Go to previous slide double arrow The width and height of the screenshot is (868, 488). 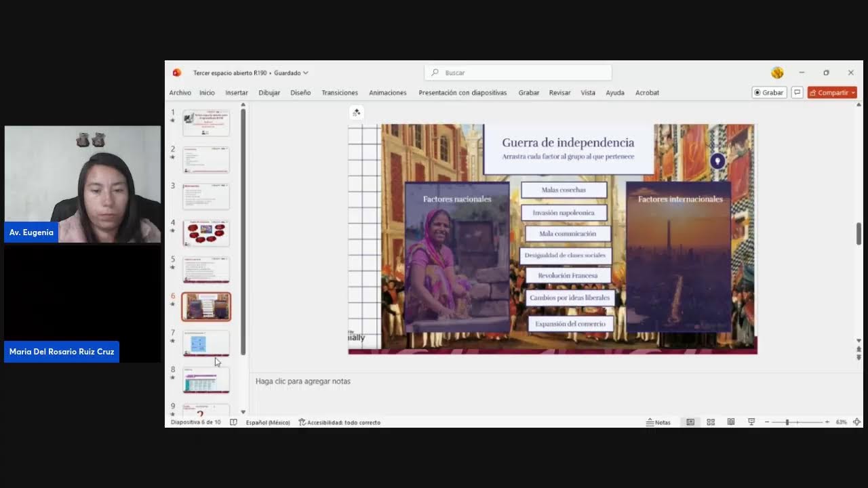859,349
